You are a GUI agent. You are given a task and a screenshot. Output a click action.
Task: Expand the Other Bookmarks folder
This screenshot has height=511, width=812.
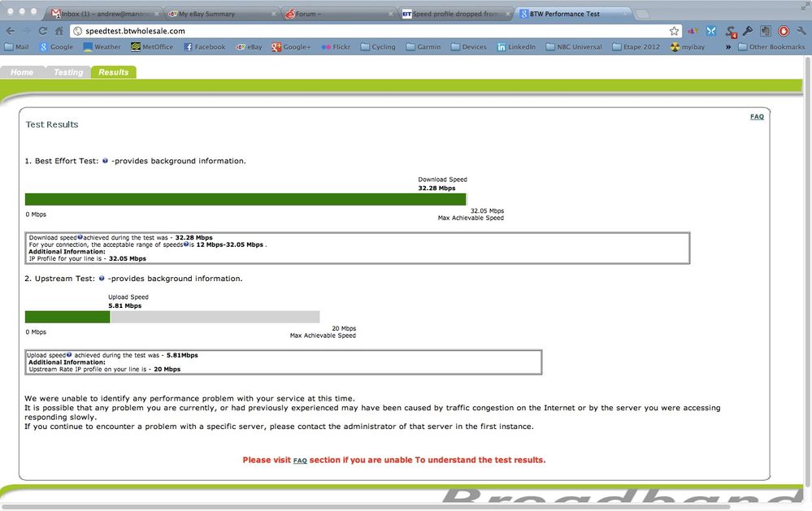click(x=771, y=46)
